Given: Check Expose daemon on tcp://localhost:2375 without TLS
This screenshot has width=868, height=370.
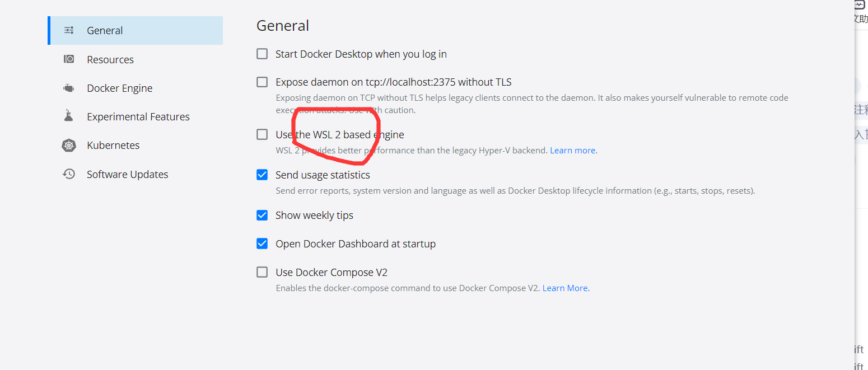Looking at the screenshot, I should (x=262, y=82).
